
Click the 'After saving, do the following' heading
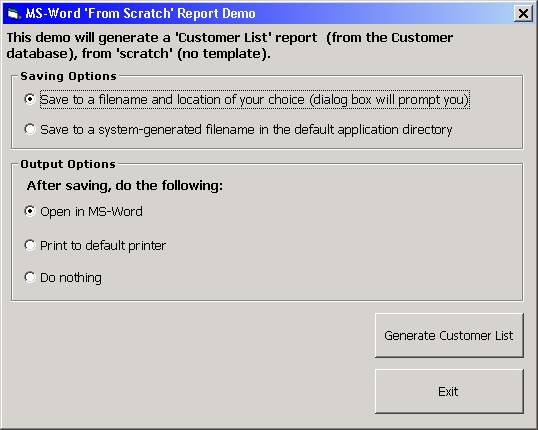point(125,186)
